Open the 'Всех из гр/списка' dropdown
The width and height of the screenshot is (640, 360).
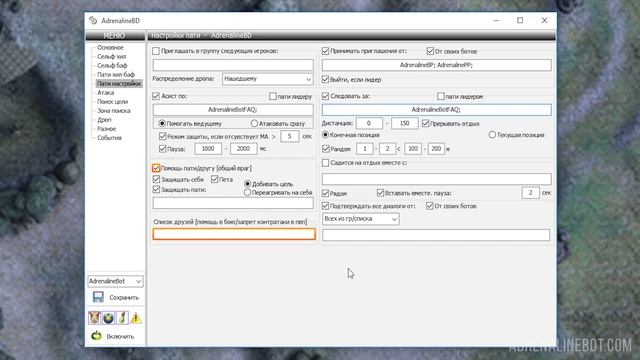pyautogui.click(x=360, y=219)
